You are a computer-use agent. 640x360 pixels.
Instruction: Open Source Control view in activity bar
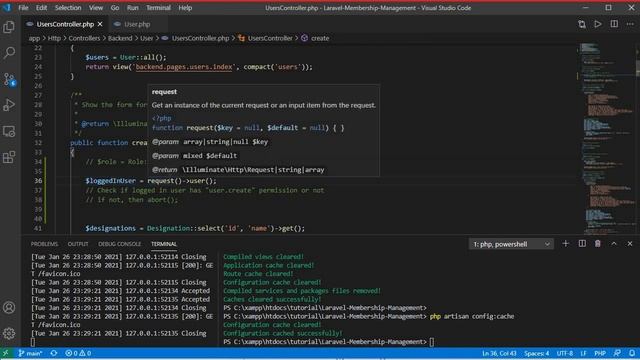[x=9, y=79]
